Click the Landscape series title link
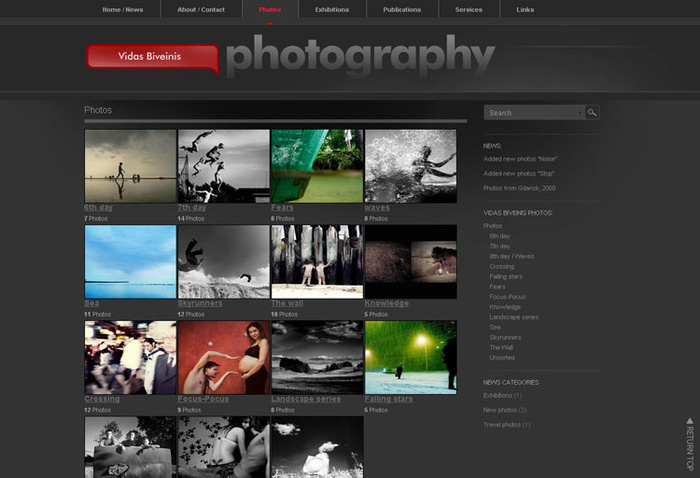Screen dimensions: 700x478 point(305,399)
